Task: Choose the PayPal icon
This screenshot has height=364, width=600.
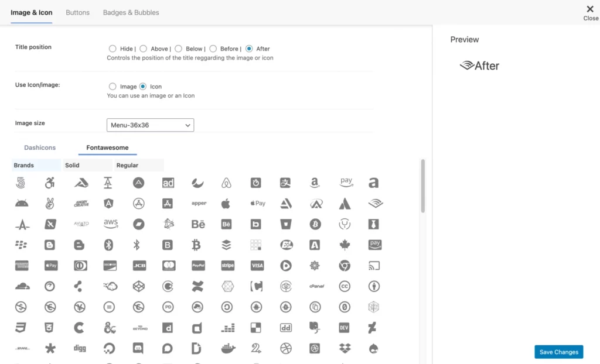Action: click(x=197, y=265)
